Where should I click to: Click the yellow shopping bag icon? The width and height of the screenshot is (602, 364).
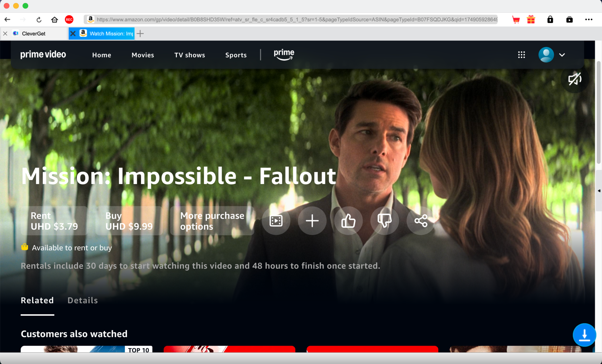(25, 247)
